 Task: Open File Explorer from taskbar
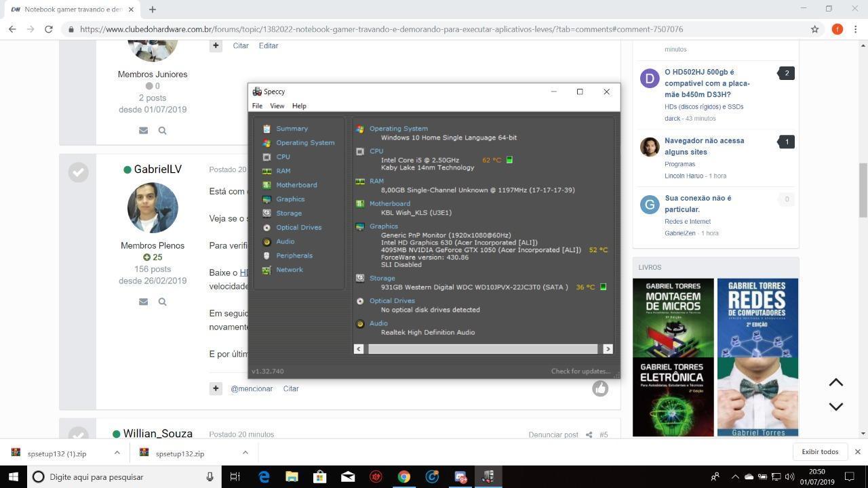pos(292,476)
